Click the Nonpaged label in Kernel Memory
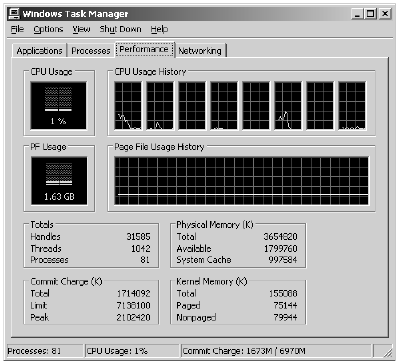Image resolution: width=398 pixels, height=362 pixels. tap(196, 317)
